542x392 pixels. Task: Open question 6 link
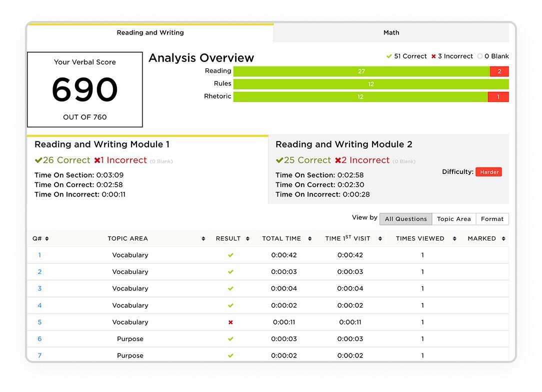39,339
